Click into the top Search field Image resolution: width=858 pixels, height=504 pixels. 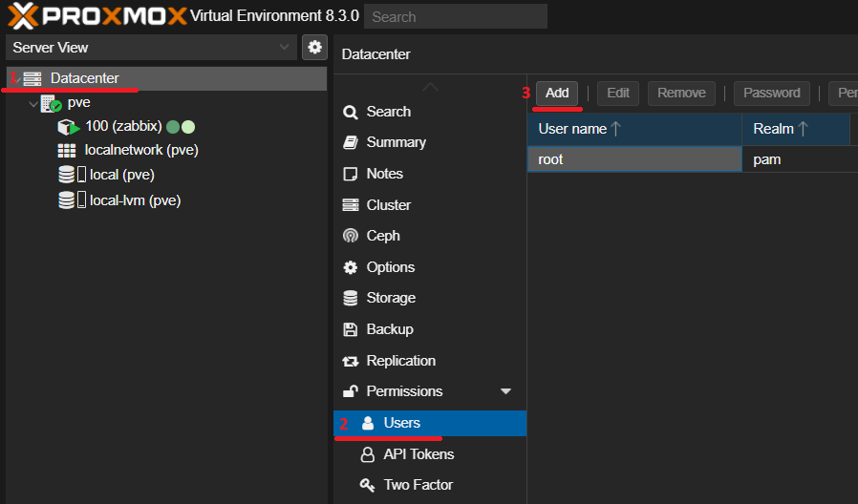455,16
